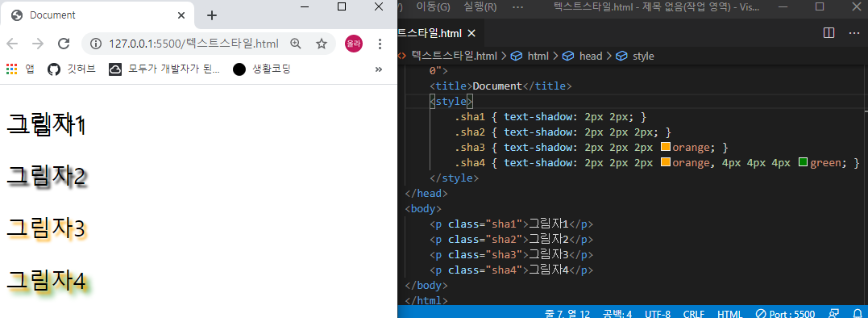This screenshot has width=868, height=318.
Task: Open the 실행(R) menu in VS Code
Action: pos(480,6)
